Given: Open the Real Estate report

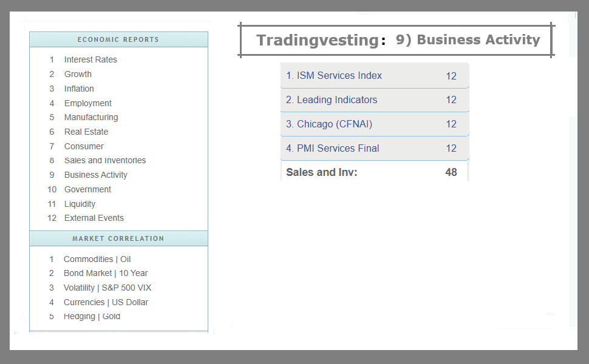Looking at the screenshot, I should pyautogui.click(x=86, y=132).
